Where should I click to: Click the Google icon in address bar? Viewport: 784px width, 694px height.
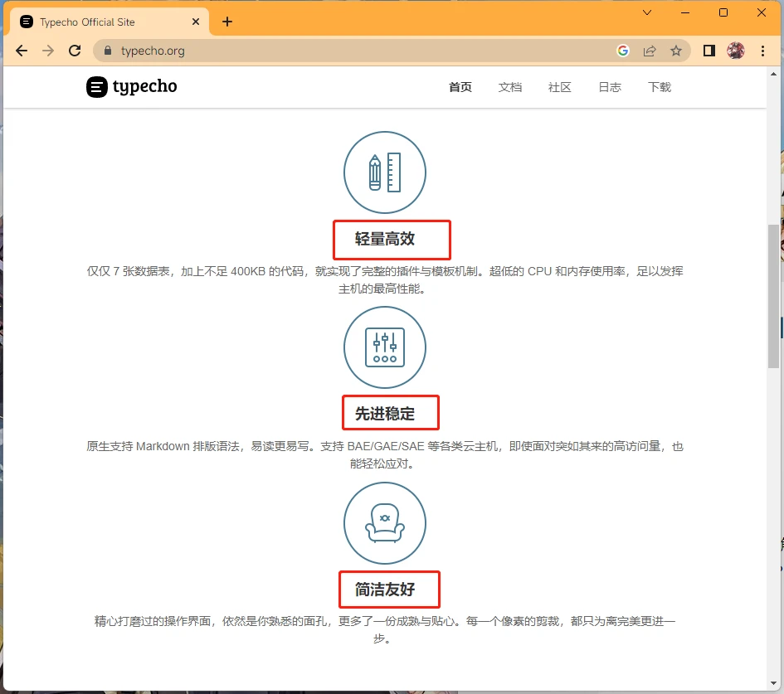coord(623,51)
